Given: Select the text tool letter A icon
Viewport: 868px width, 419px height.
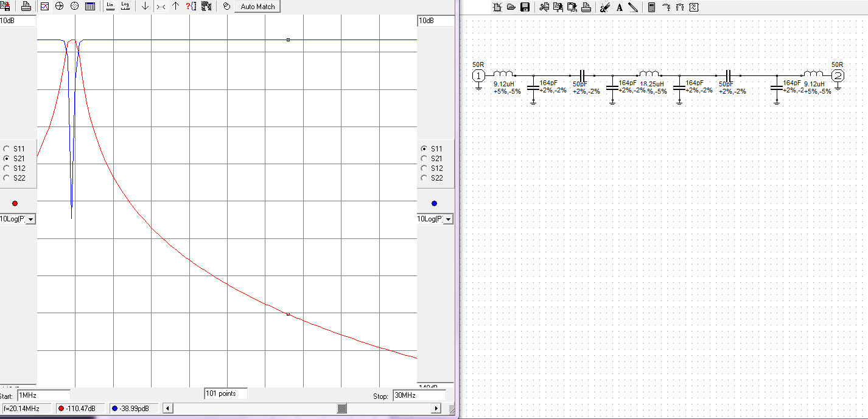Looking at the screenshot, I should pos(620,7).
